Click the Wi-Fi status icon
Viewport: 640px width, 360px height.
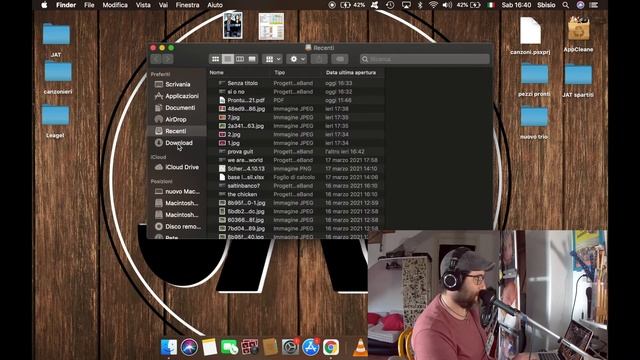pos(433,5)
